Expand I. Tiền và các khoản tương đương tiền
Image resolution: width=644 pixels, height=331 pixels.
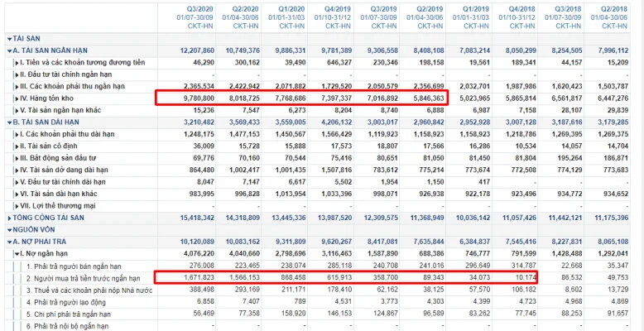tap(17, 62)
